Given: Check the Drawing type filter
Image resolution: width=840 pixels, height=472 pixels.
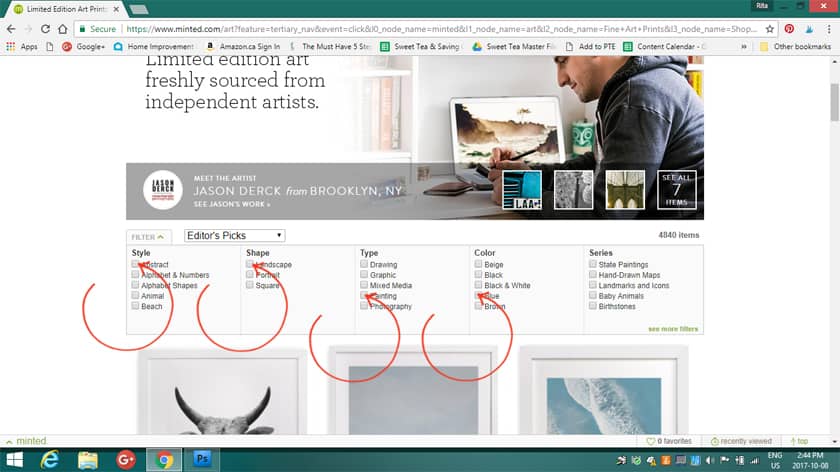Looking at the screenshot, I should pos(364,264).
